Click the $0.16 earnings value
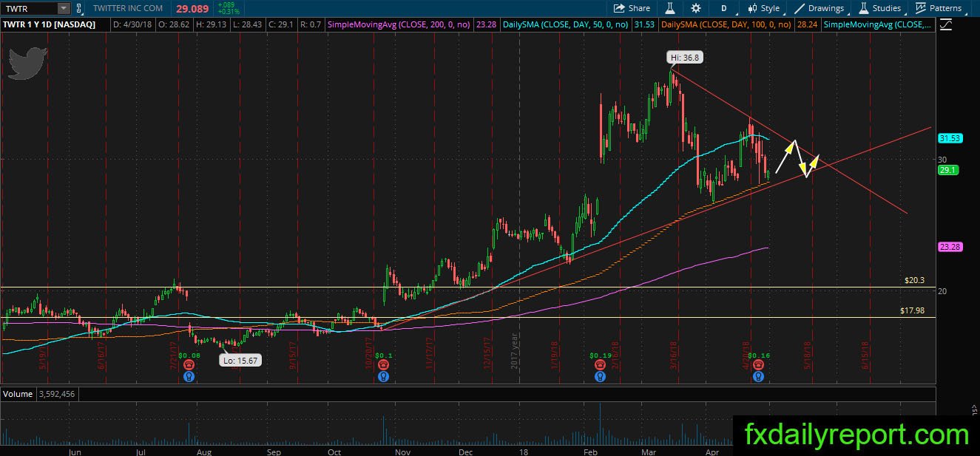 (x=757, y=355)
